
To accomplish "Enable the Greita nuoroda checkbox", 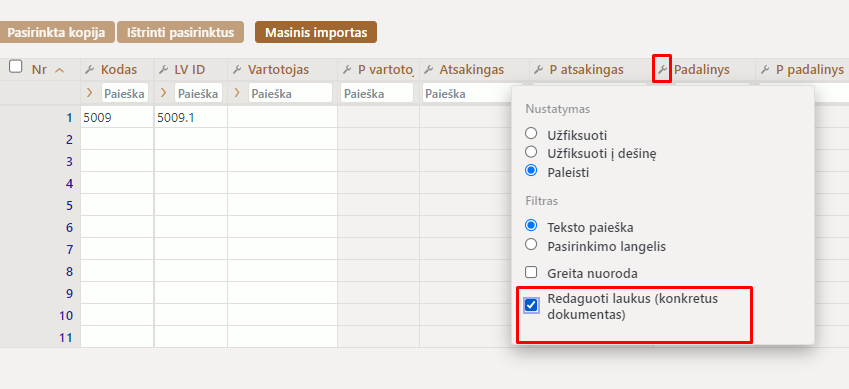I will (x=531, y=272).
